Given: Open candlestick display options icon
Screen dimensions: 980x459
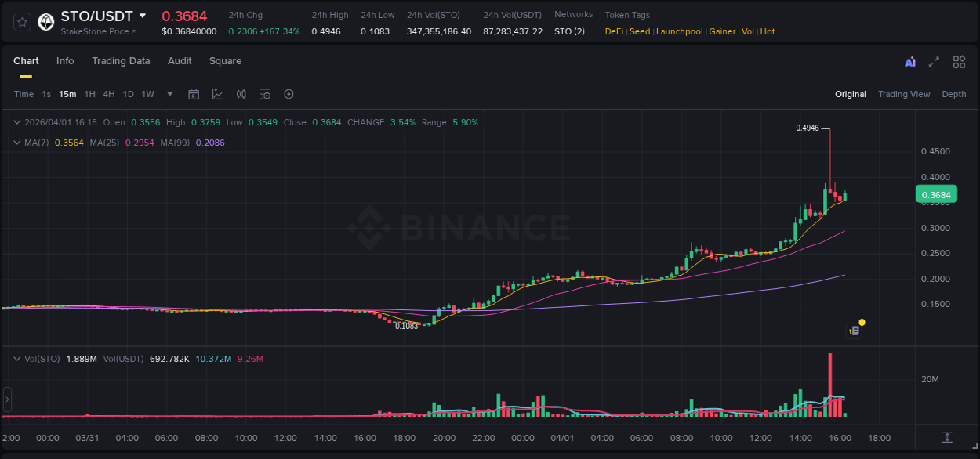Looking at the screenshot, I should click(241, 94).
